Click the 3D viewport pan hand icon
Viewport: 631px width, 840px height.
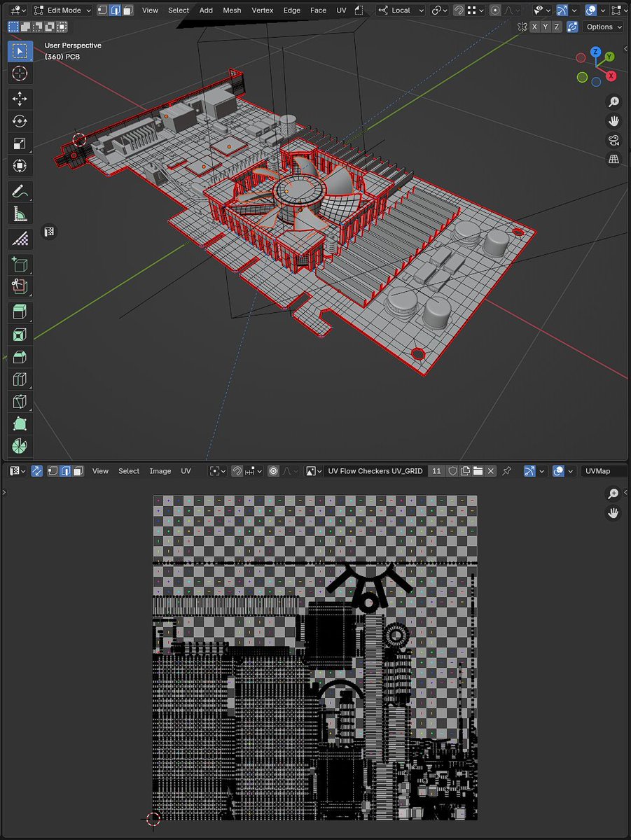[613, 121]
